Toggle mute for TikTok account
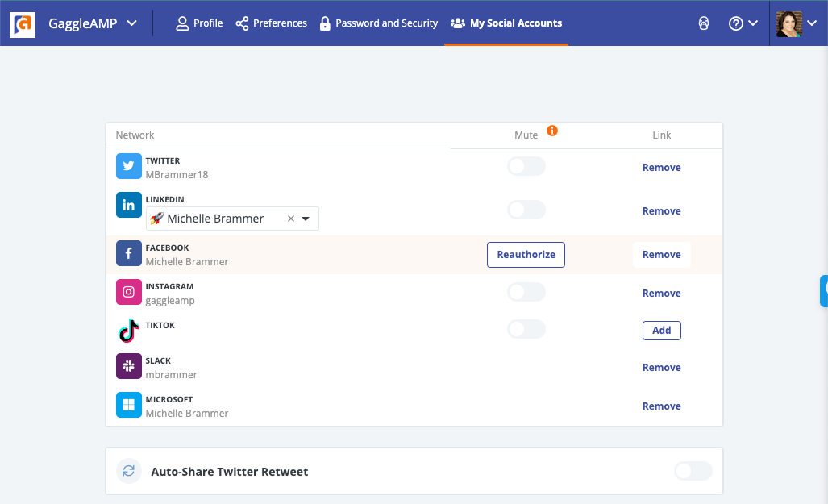Viewport: 828px width, 504px height. coord(526,329)
